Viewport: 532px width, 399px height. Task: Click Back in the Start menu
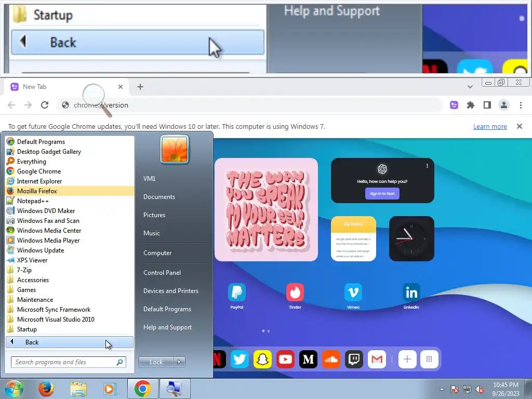coord(70,342)
